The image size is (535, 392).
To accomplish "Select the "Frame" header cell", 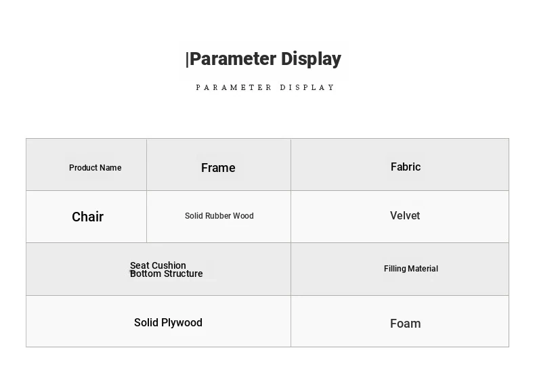I will 218,168.
